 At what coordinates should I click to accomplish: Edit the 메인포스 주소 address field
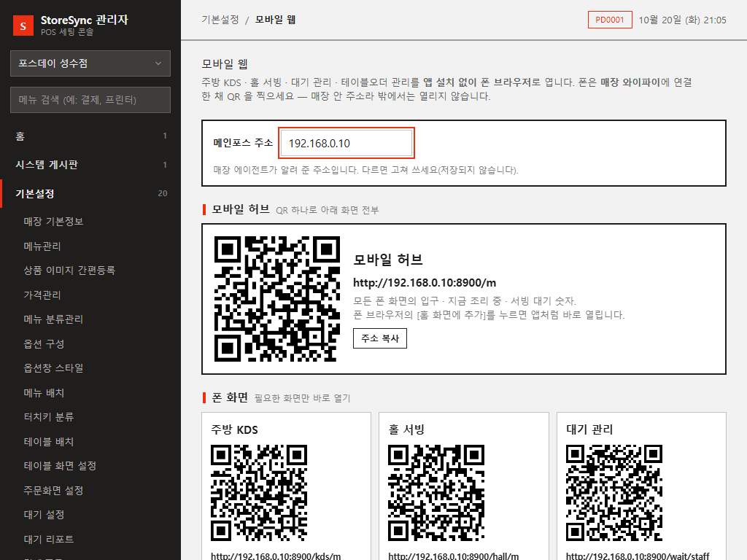coord(347,143)
